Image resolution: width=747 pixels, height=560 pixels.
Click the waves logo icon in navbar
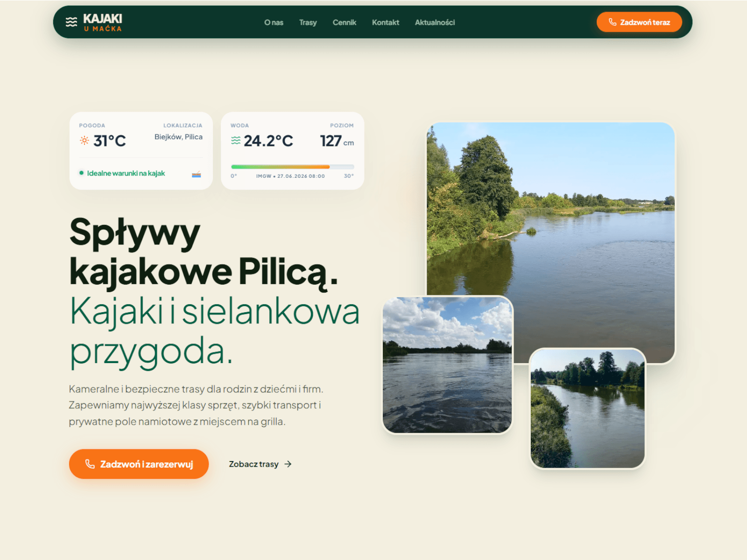[71, 22]
